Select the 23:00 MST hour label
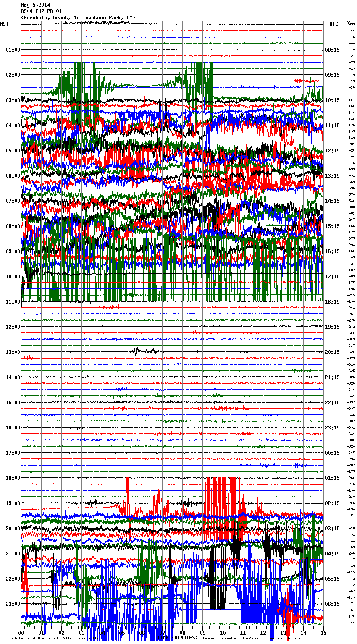The image size is (357, 644). (13, 604)
